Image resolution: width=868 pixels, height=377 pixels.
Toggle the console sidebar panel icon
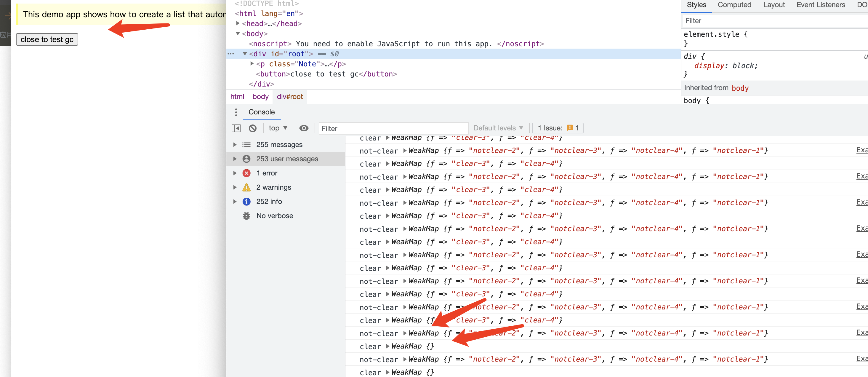(236, 128)
